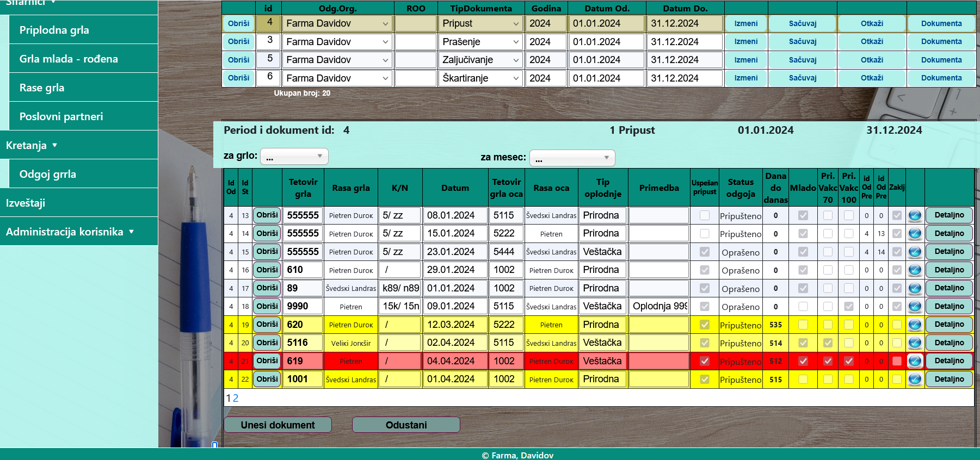Screen dimensions: 980x460
Task: Click blue checkmark icon for tetovir 9990
Action: [915, 307]
